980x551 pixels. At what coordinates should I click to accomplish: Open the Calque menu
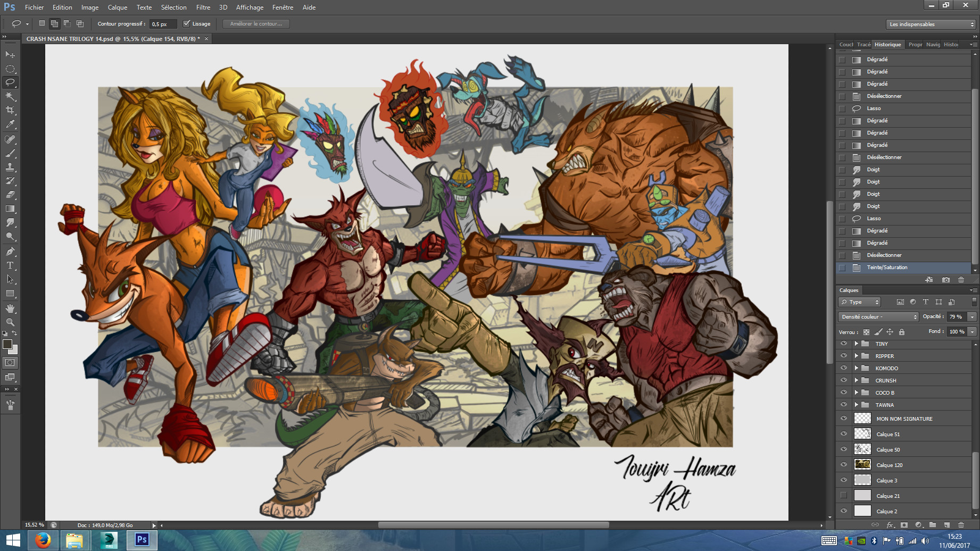point(118,7)
